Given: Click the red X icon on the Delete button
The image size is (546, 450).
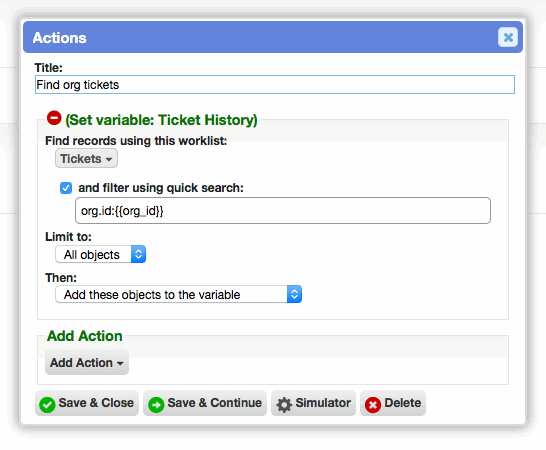Looking at the screenshot, I should coord(373,405).
